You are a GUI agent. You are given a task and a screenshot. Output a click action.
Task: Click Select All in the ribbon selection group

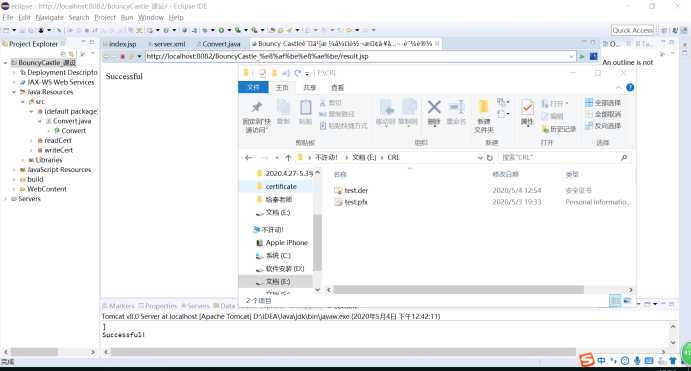tap(602, 103)
